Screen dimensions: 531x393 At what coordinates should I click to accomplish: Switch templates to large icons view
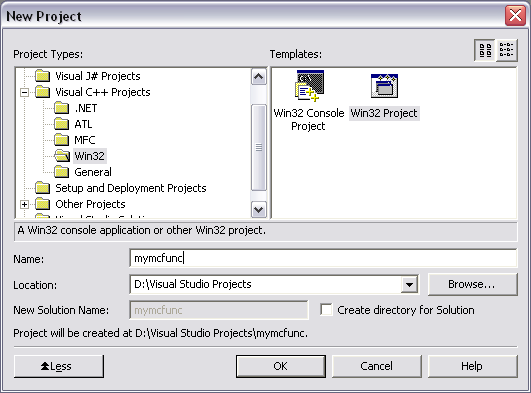coord(485,50)
